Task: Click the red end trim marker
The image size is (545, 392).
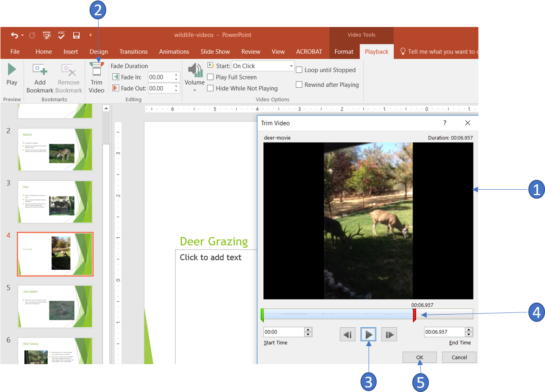Action: 414,315
